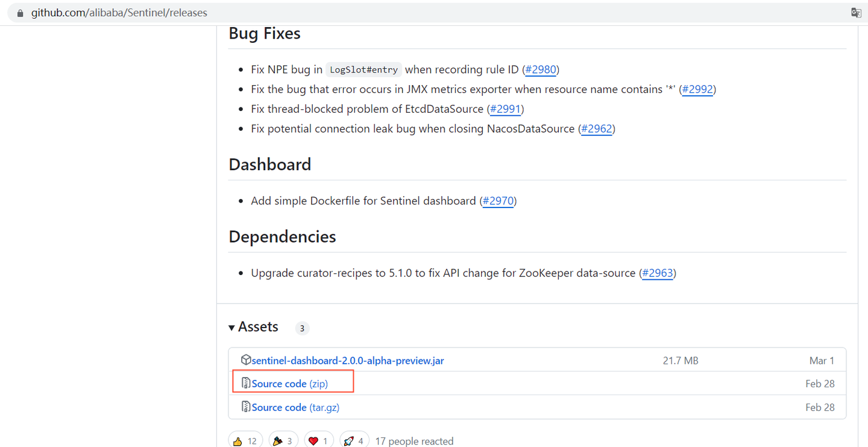Click the address bar URL field

(422, 13)
